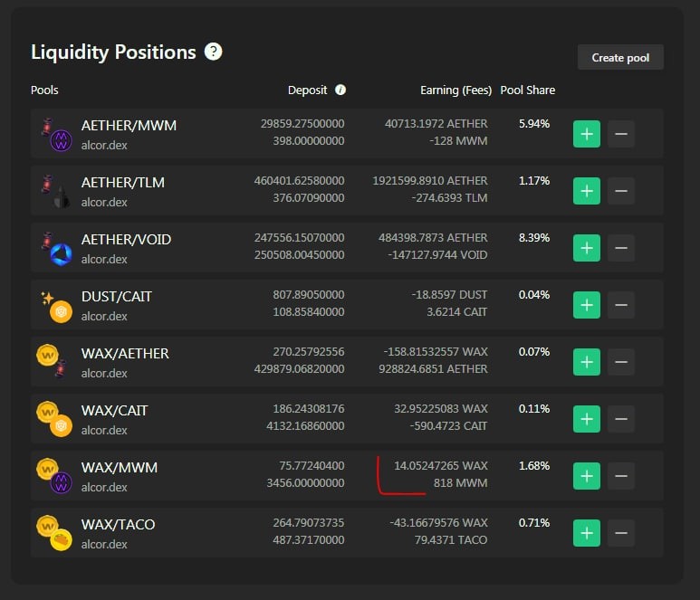Click the Pool Share column header
The width and height of the screenshot is (700, 600).
(x=528, y=90)
